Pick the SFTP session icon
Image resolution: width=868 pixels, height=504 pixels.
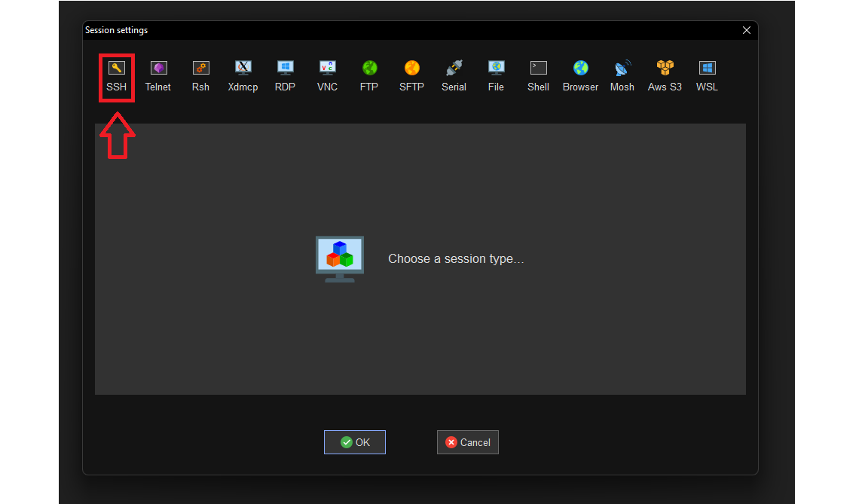point(412,76)
